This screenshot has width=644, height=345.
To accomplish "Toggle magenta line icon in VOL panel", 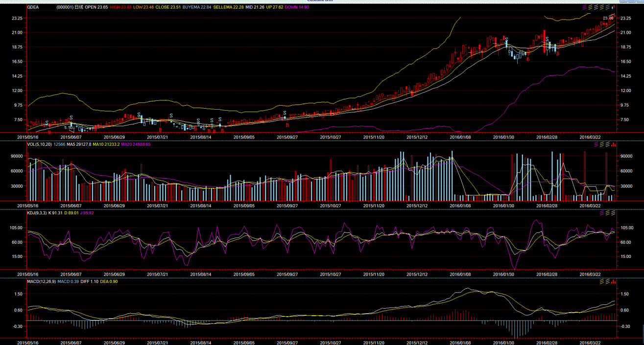I will coord(596,144).
